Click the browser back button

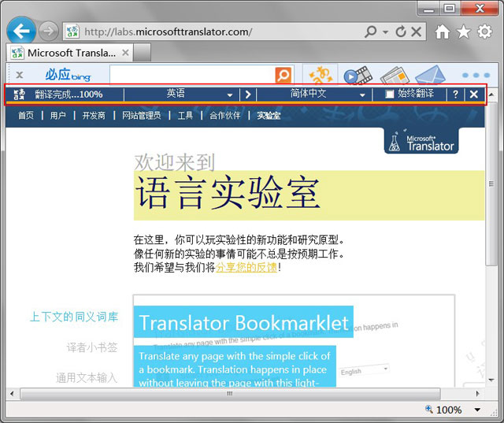coord(21,32)
